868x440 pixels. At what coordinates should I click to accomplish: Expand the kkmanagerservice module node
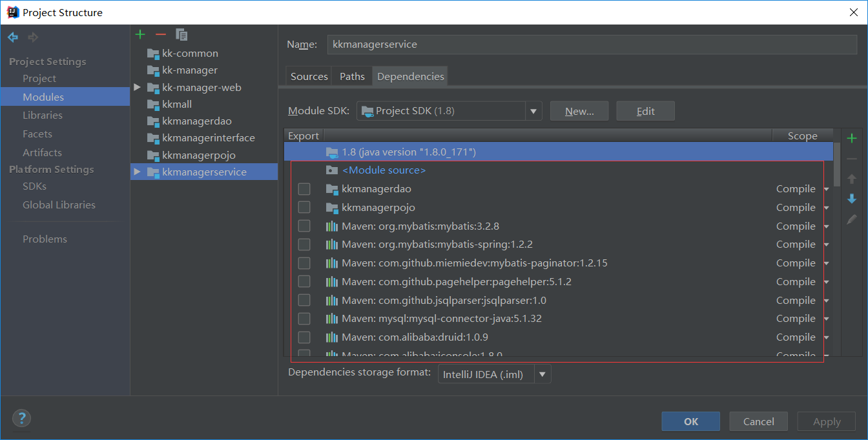coord(137,172)
